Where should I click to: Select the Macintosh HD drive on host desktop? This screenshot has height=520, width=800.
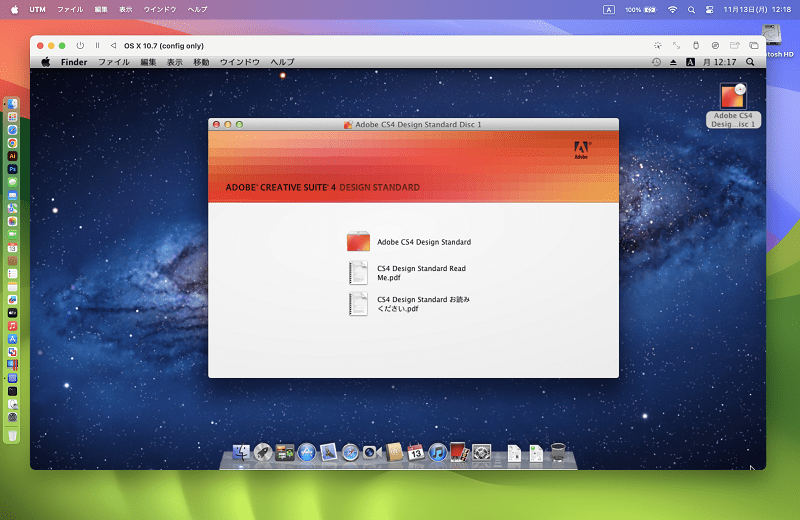point(771,35)
